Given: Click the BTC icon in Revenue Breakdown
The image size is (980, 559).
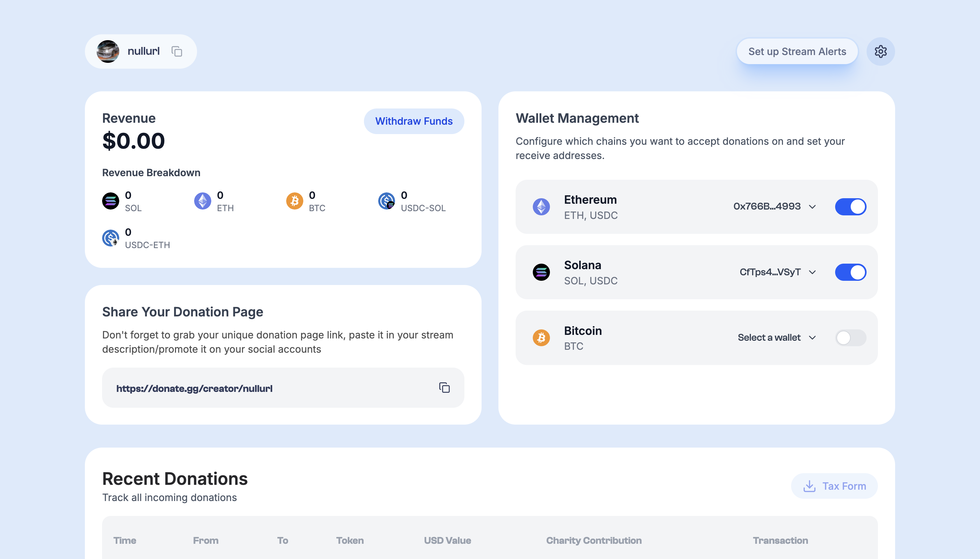Looking at the screenshot, I should coord(294,201).
